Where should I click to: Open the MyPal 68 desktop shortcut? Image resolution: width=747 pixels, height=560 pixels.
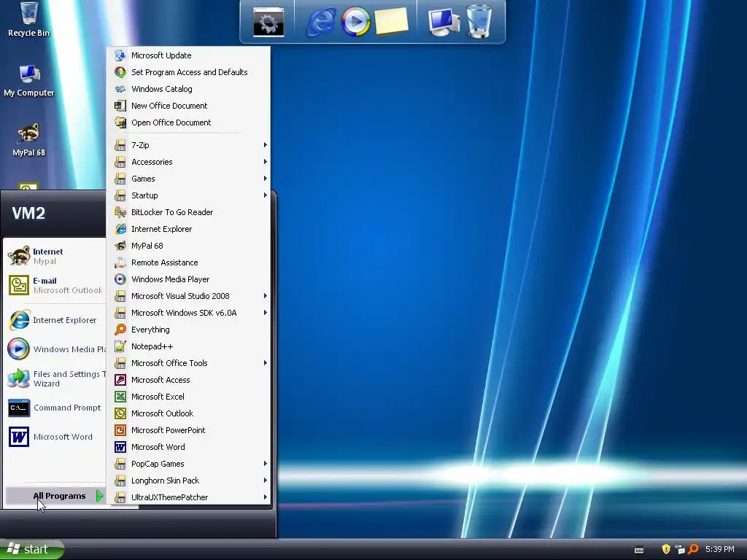click(29, 139)
